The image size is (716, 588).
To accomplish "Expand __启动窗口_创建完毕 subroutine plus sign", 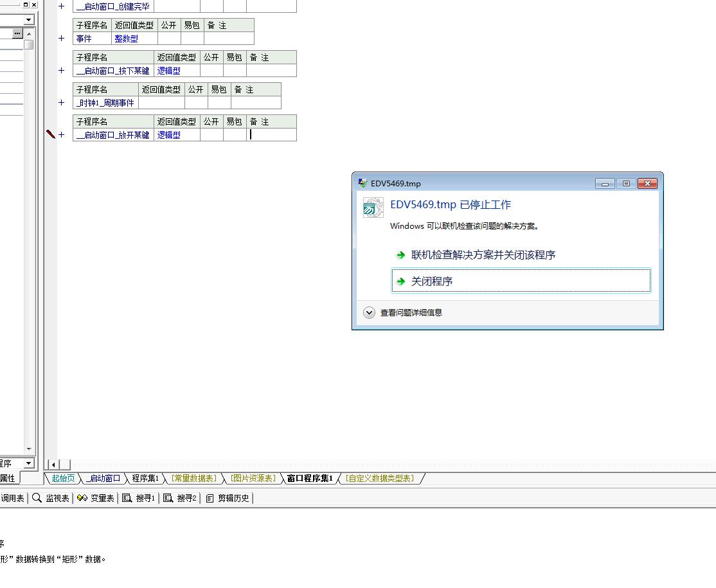I will click(x=61, y=6).
